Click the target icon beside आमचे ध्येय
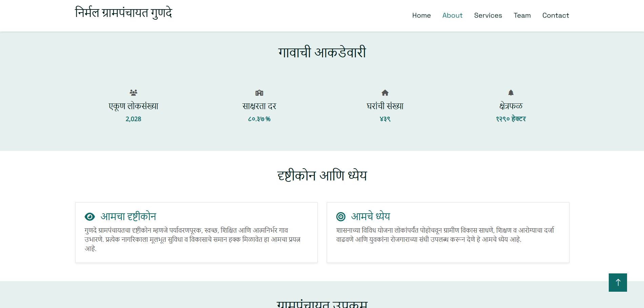The height and width of the screenshot is (308, 644). [341, 217]
